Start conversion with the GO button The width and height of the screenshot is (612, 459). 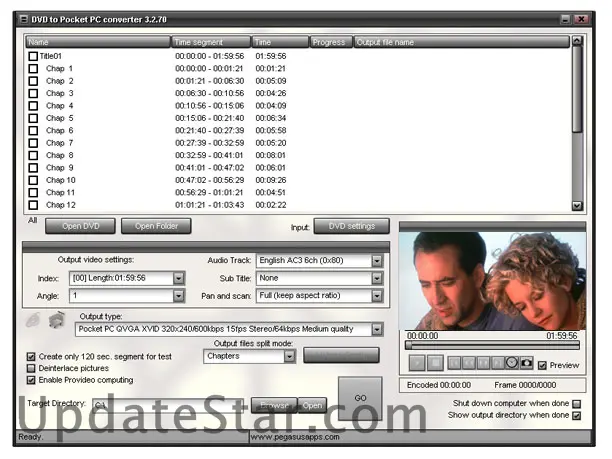(360, 398)
